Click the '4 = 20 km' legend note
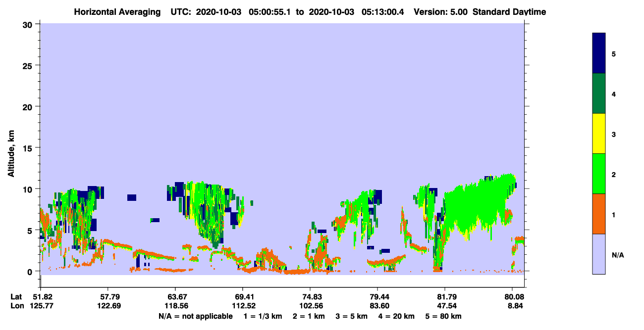The image size is (644, 330). point(396,316)
